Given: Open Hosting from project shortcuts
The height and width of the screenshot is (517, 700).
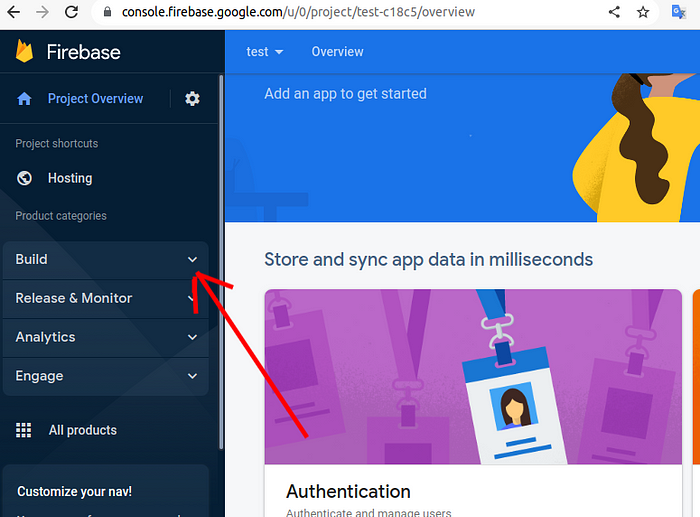Looking at the screenshot, I should pos(70,178).
